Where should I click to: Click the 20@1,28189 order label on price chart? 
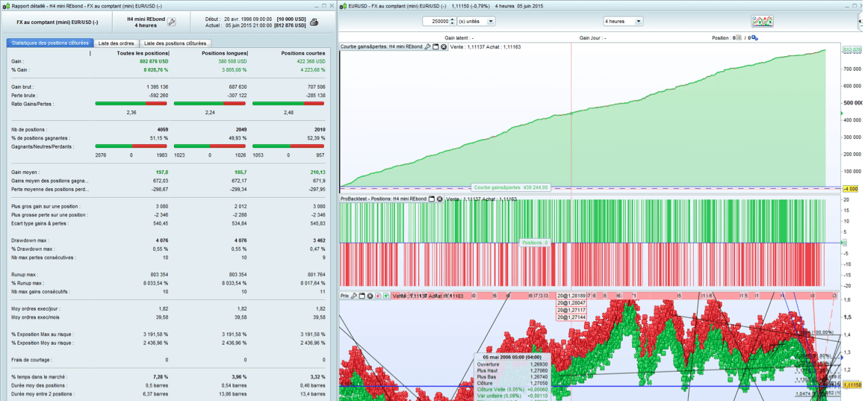tap(572, 296)
